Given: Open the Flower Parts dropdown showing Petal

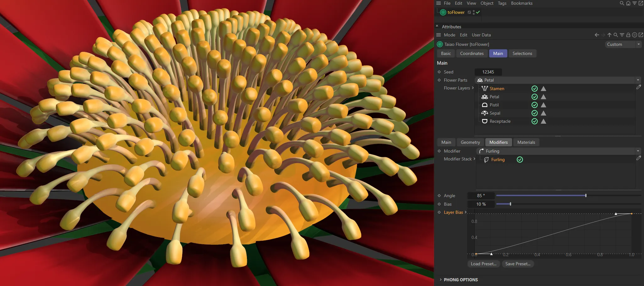Looking at the screenshot, I should click(x=638, y=80).
